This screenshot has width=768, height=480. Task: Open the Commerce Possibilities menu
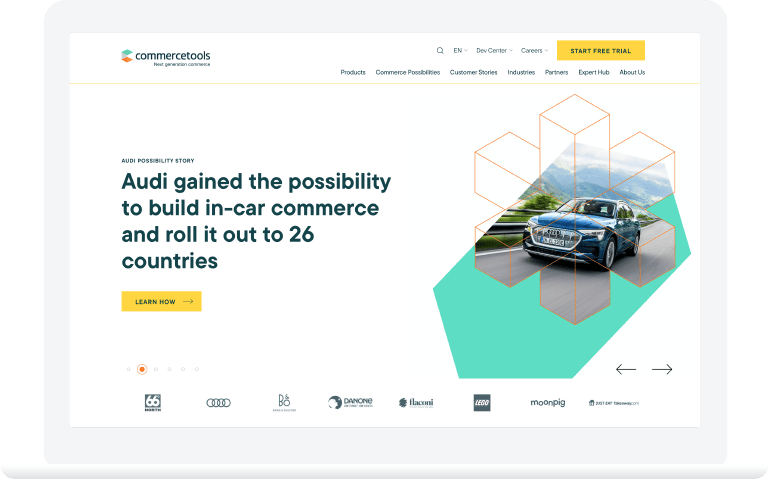coord(408,72)
